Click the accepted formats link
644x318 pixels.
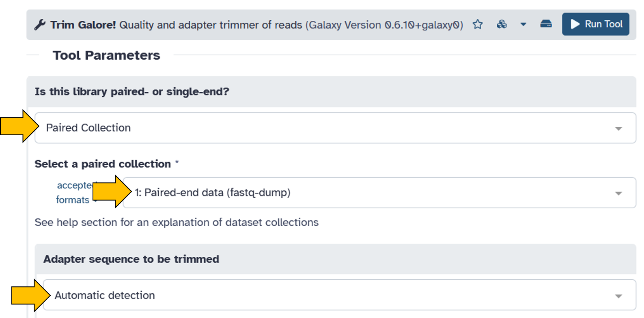point(73,193)
